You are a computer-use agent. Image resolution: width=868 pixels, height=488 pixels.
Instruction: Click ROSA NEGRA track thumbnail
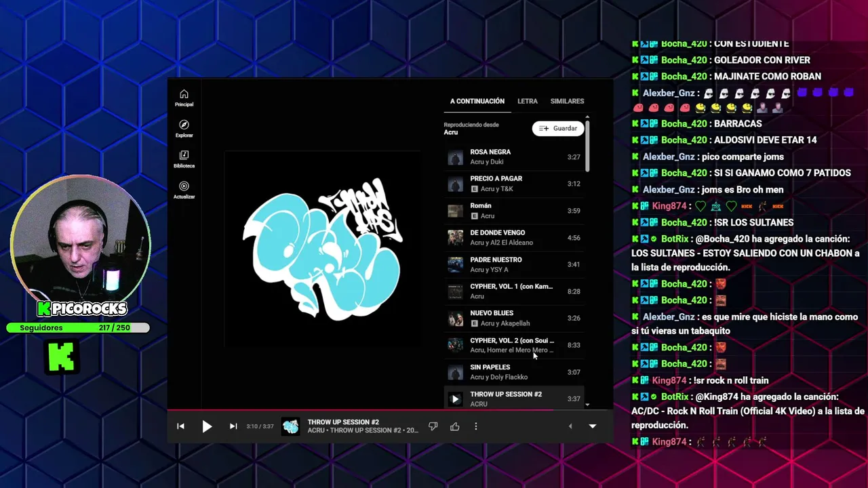pyautogui.click(x=455, y=157)
